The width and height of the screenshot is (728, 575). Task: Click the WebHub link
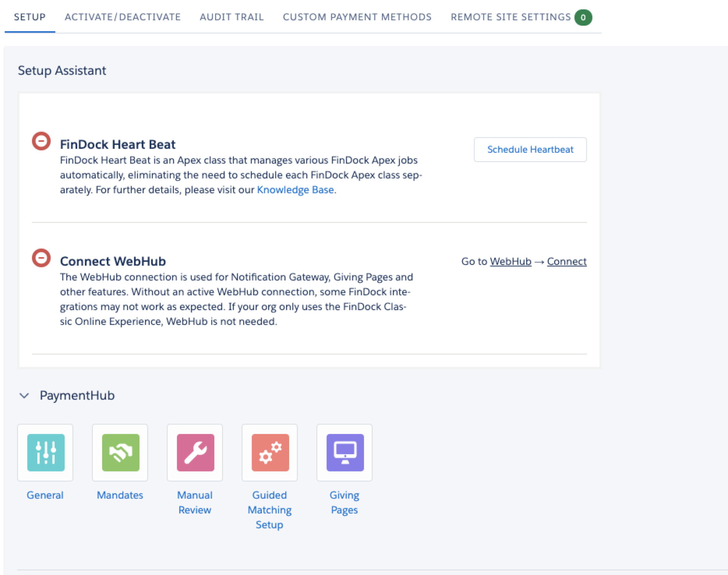point(511,261)
